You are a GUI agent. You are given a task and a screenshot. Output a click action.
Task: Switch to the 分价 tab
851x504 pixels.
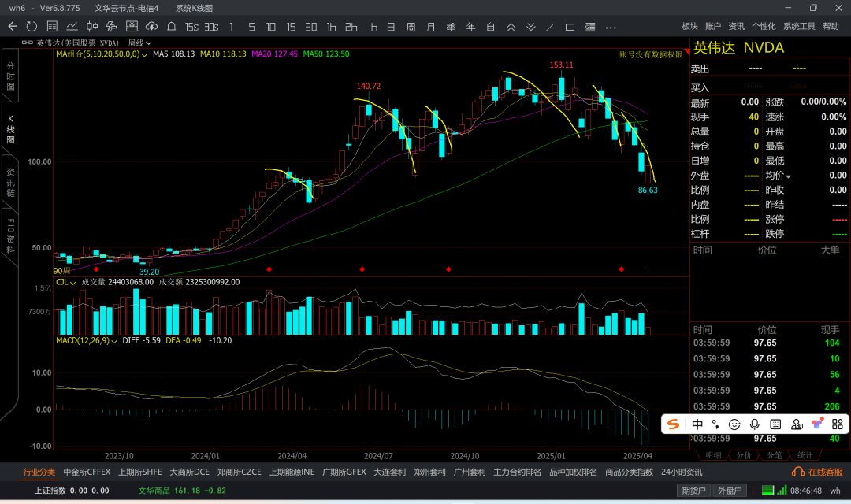tap(744, 456)
